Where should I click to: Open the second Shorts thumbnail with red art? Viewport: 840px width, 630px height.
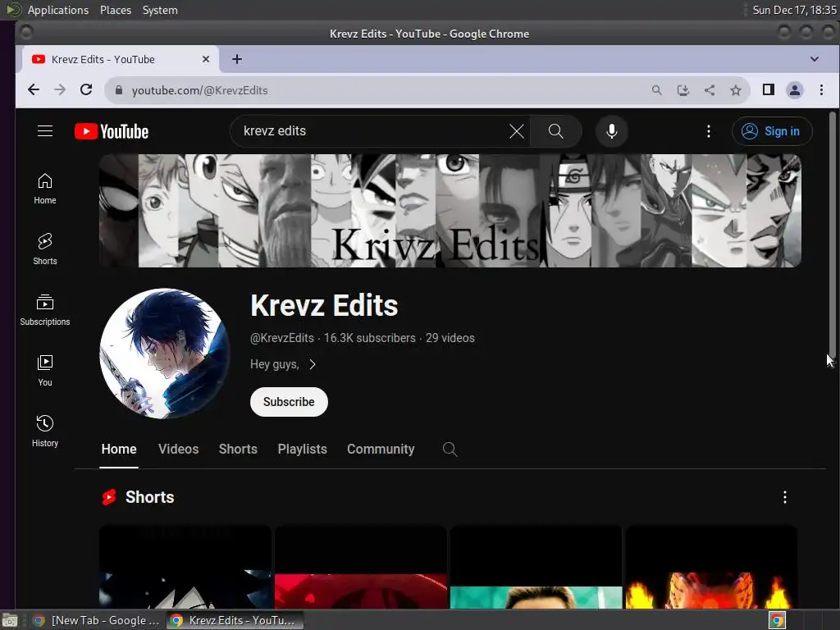tap(361, 567)
